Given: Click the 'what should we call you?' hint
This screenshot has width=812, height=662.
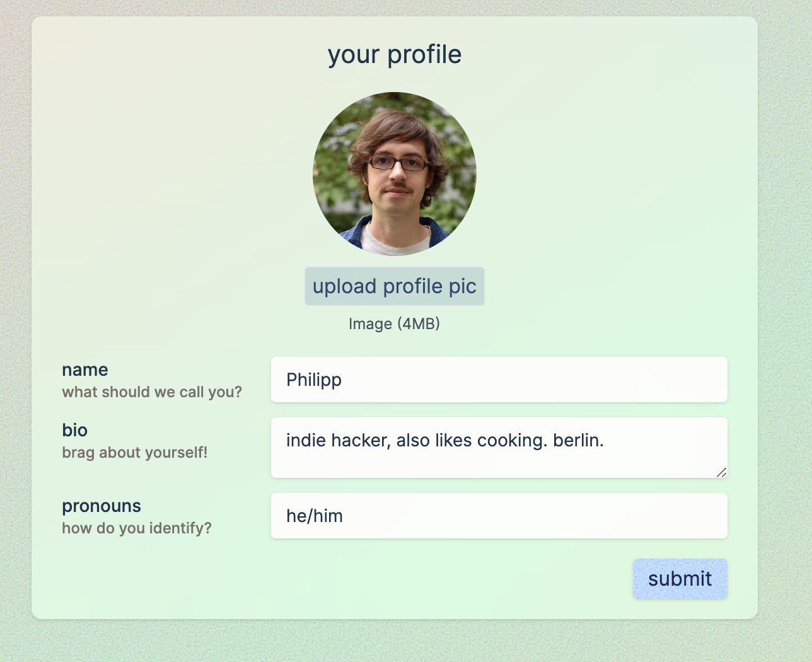Looking at the screenshot, I should 152,392.
